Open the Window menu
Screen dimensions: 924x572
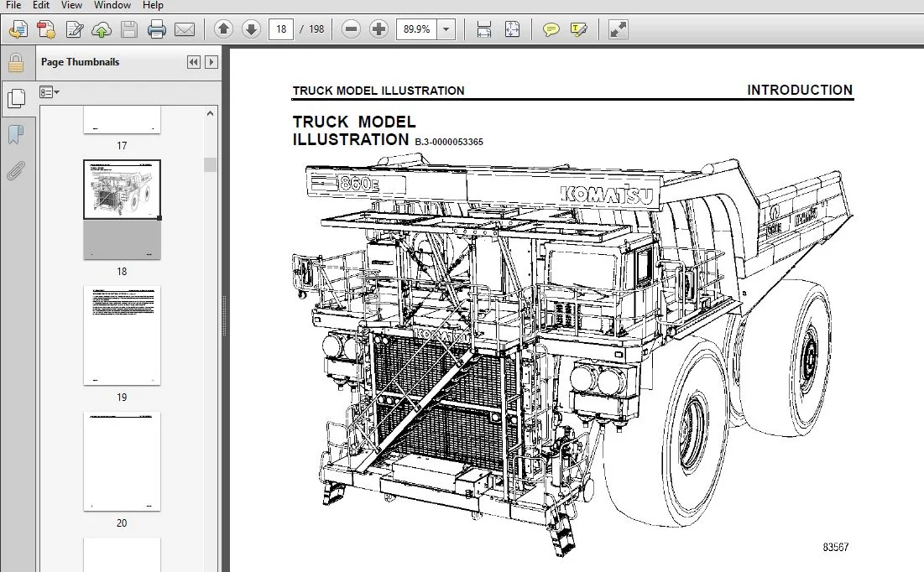112,5
